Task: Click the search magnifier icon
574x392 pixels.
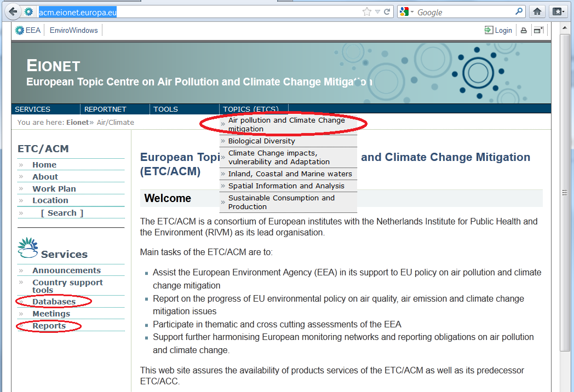Action: tap(519, 11)
